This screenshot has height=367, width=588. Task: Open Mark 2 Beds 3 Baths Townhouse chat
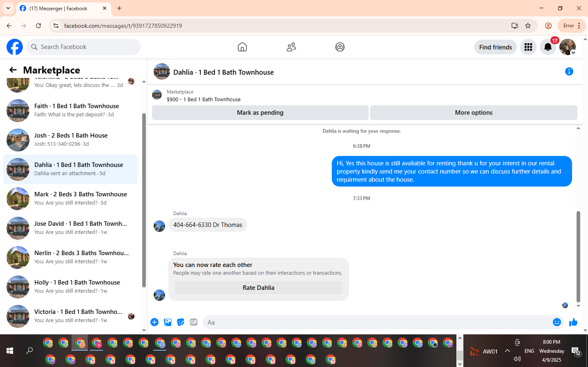(x=70, y=199)
